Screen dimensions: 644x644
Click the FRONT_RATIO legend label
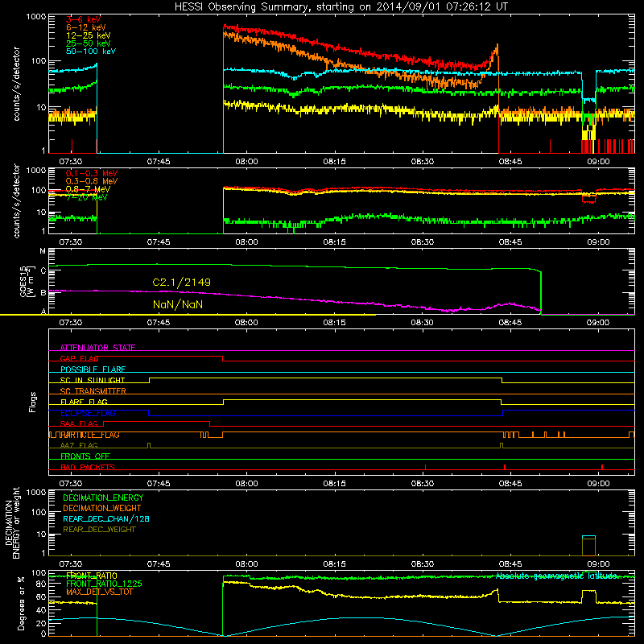coord(92,576)
